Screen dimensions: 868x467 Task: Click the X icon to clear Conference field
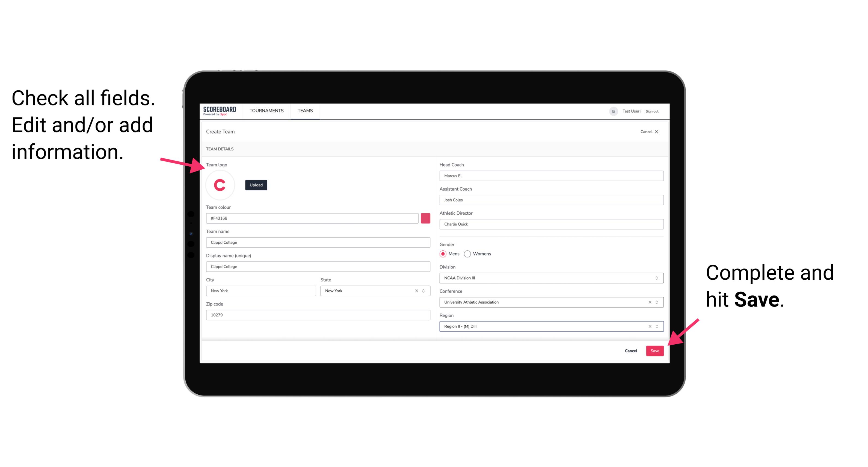tap(649, 302)
